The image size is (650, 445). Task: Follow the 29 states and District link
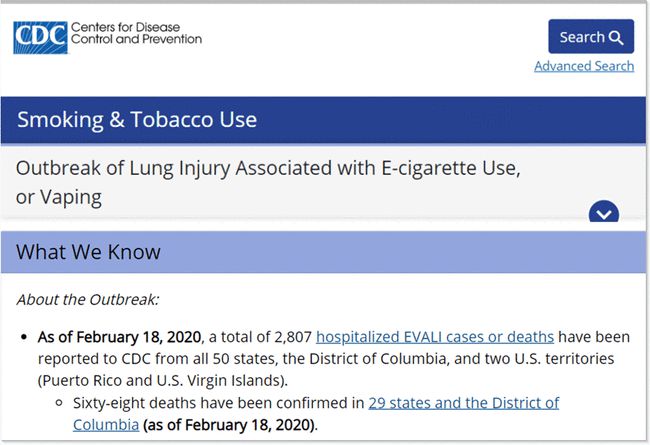coord(463,403)
